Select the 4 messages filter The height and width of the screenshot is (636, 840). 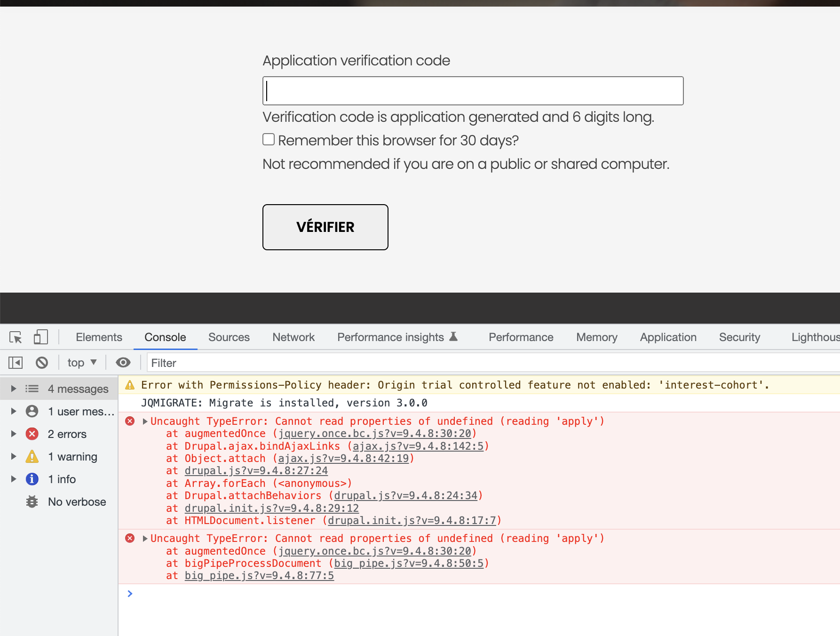(77, 389)
